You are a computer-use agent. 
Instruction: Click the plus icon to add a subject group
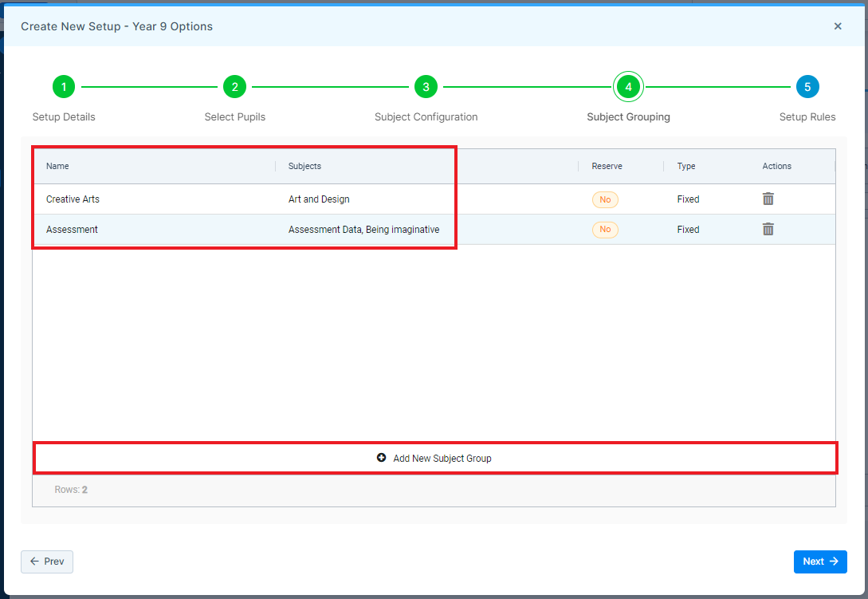click(382, 458)
